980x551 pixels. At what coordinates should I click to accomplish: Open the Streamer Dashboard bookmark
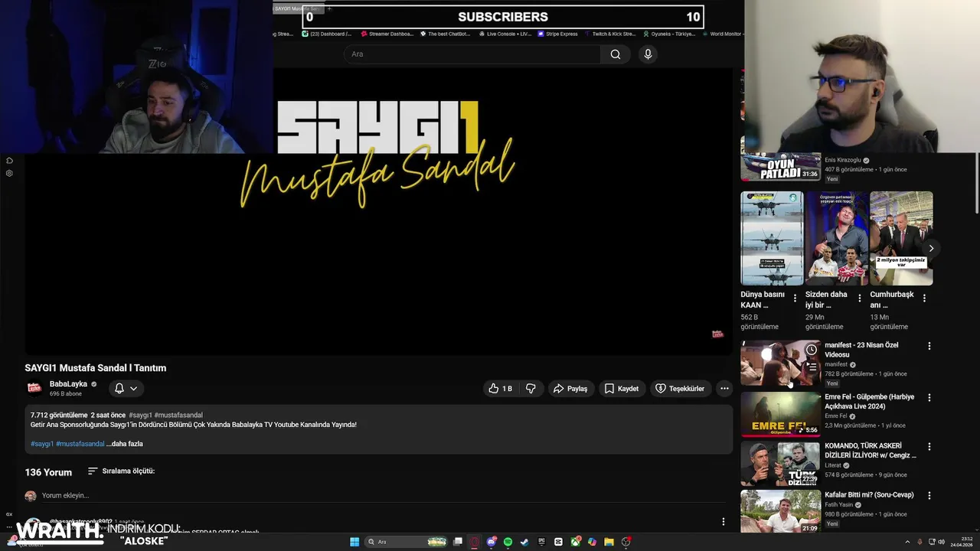coord(387,34)
